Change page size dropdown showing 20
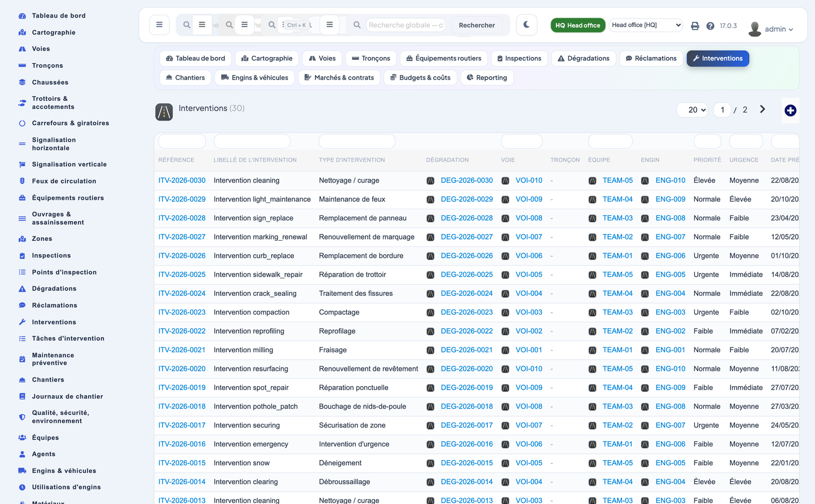The image size is (815, 504). point(693,110)
